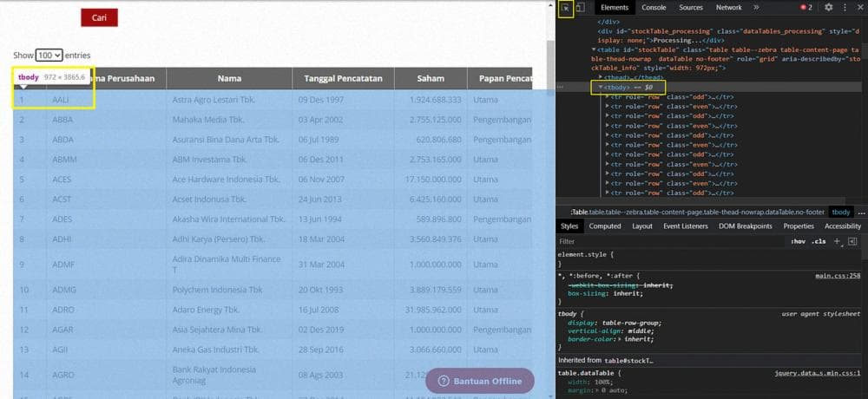Switch to the Network tab

point(728,8)
